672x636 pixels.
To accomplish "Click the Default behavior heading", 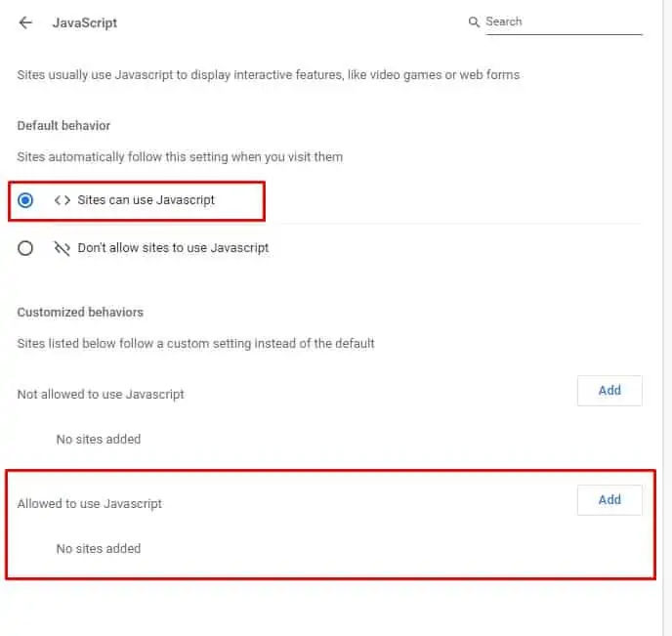I will 63,126.
